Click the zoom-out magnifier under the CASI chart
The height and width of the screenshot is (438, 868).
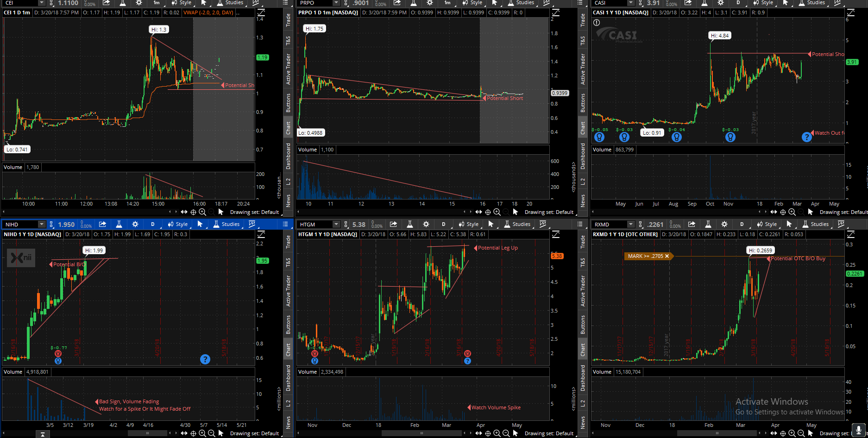(801, 212)
